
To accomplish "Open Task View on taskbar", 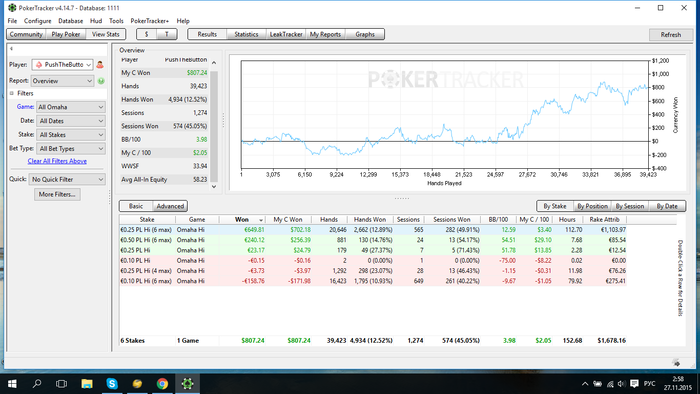I will point(62,384).
